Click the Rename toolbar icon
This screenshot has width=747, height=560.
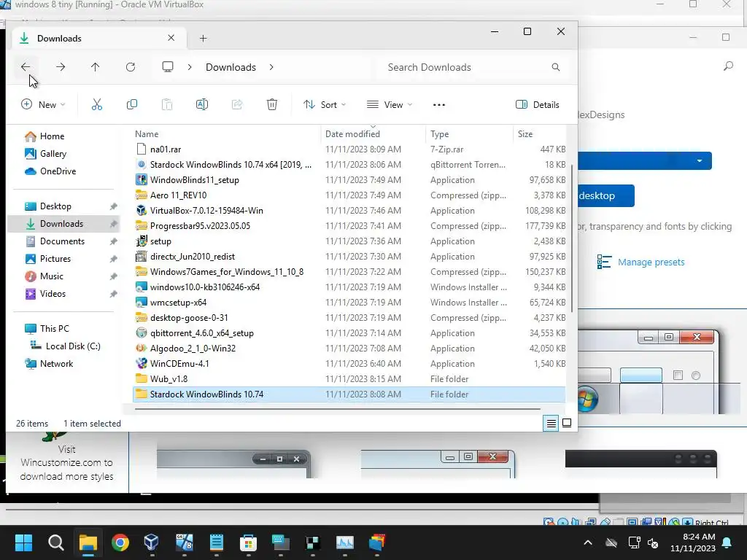coord(202,105)
